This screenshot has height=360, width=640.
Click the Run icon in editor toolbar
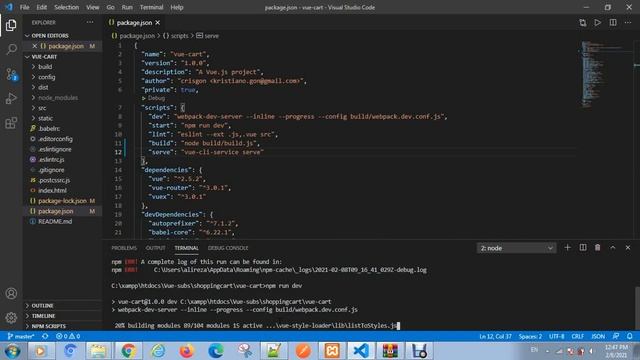click(x=598, y=23)
